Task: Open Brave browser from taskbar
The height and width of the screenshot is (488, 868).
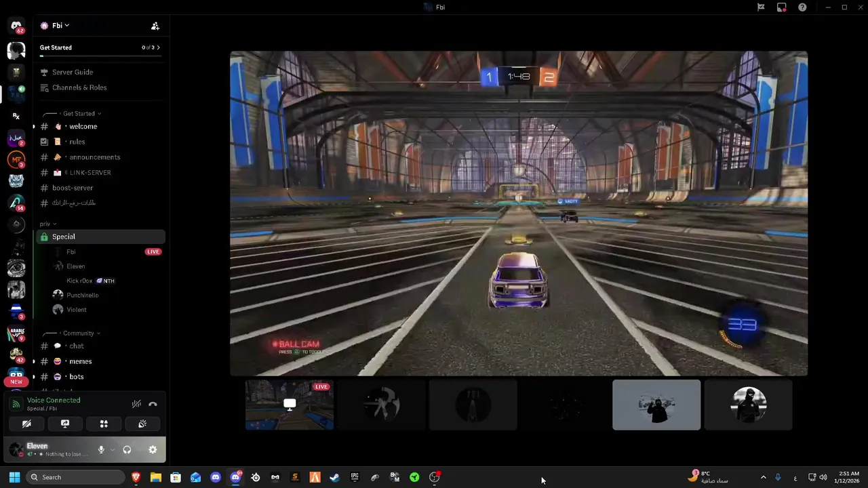Action: 136,477
